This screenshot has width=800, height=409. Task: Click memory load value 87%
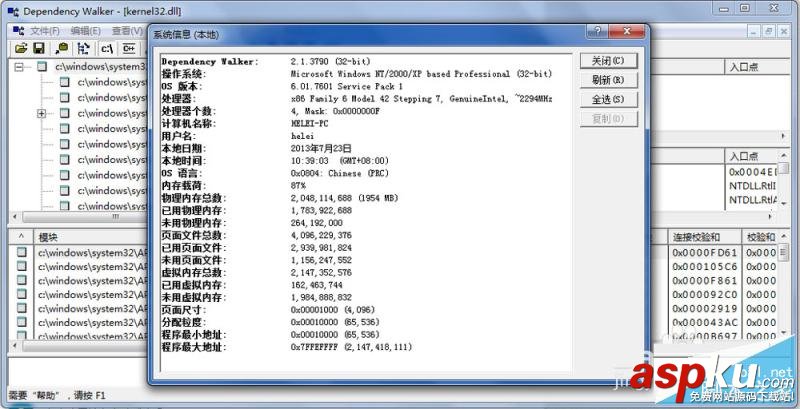pos(298,186)
